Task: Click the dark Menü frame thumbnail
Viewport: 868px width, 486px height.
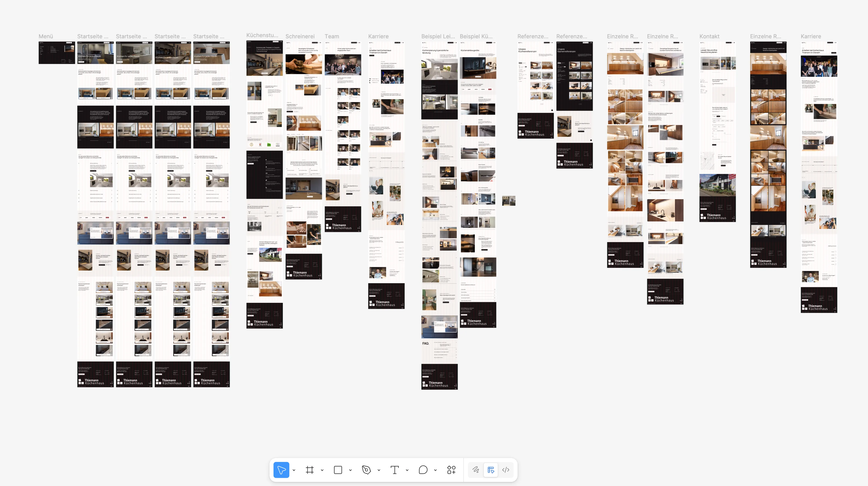Action: pyautogui.click(x=57, y=53)
